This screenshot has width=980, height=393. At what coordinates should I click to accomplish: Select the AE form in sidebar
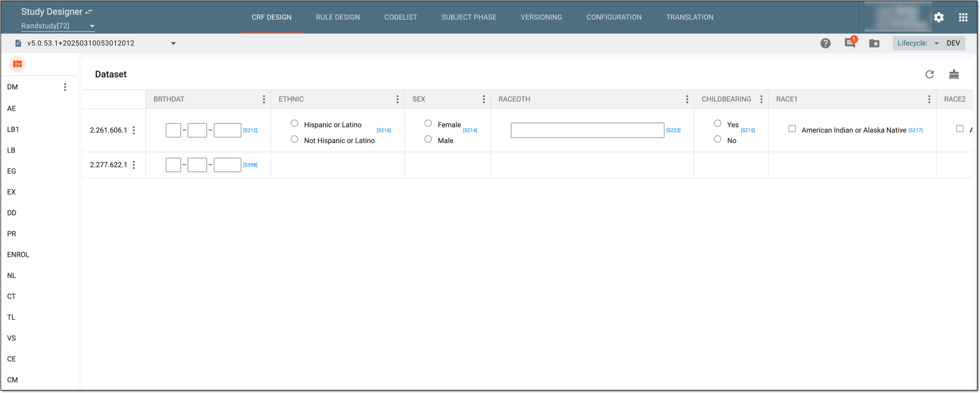pos(11,109)
